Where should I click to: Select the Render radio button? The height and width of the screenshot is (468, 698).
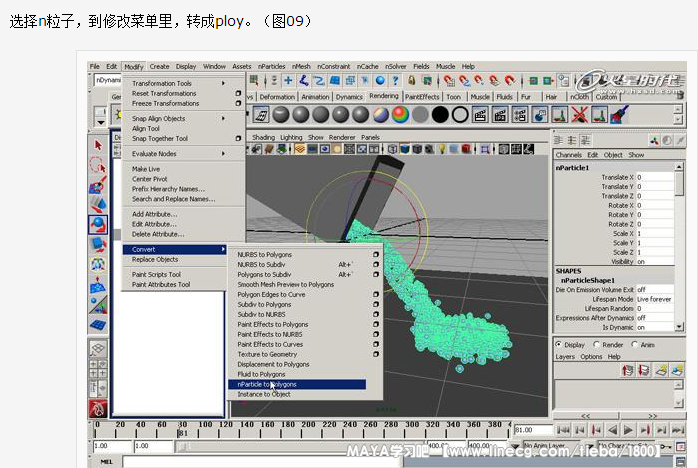[597, 344]
